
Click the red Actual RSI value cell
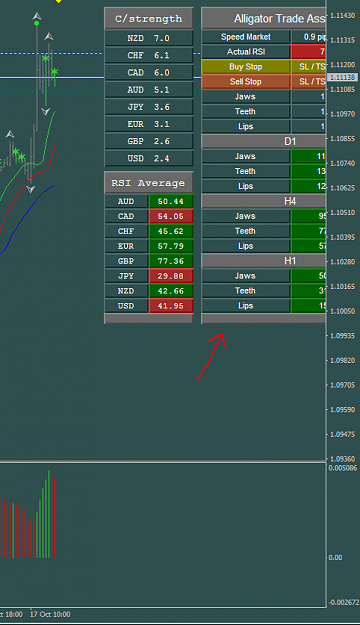tap(309, 52)
